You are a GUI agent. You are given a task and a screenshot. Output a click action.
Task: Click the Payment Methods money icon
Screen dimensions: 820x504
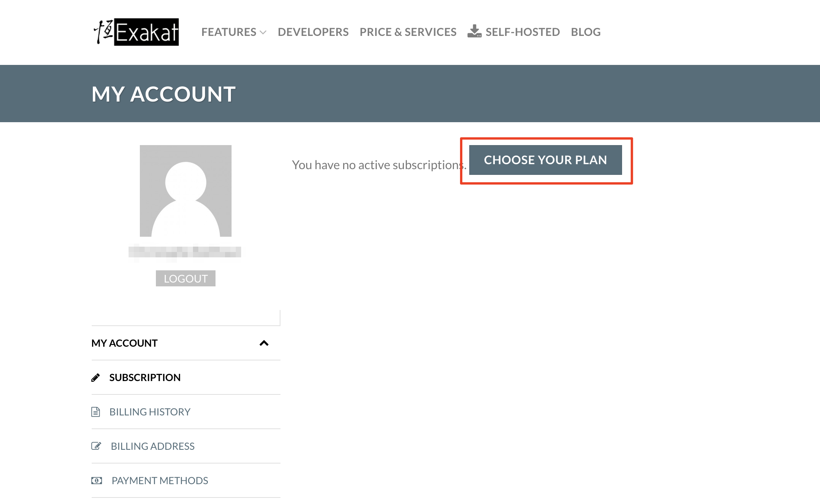[x=96, y=480]
